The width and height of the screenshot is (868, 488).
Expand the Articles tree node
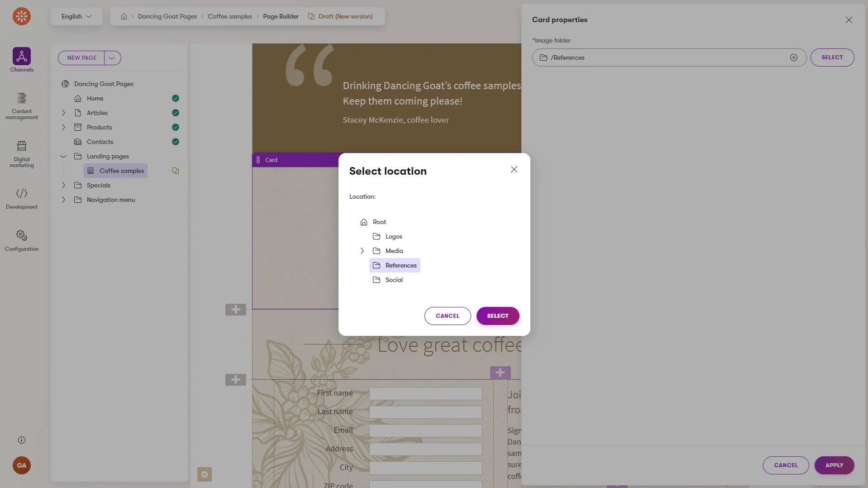(63, 113)
